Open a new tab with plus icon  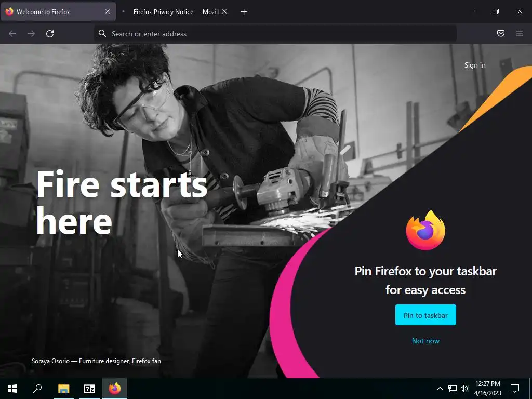coord(244,12)
